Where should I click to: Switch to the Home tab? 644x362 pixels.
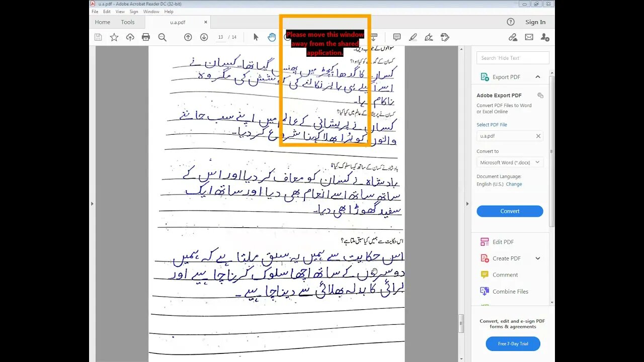102,22
